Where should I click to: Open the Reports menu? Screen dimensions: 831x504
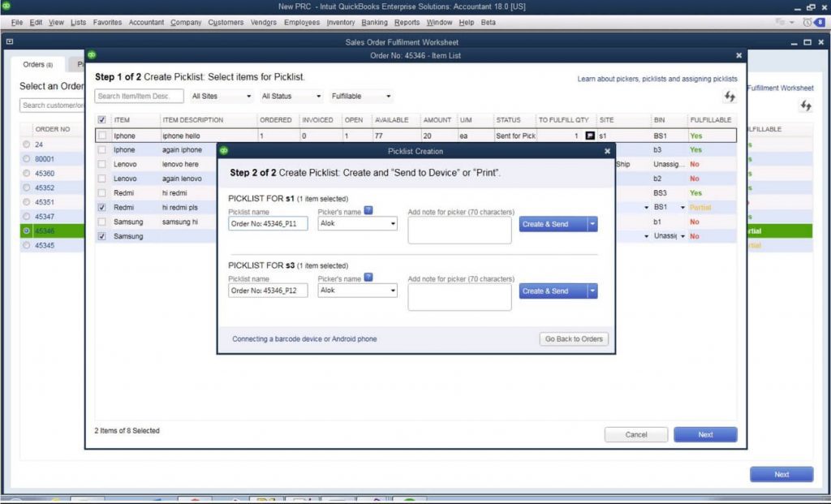407,22
